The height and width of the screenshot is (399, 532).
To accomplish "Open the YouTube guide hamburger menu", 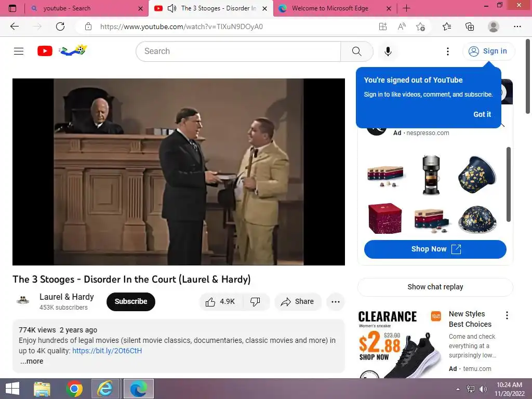I will [x=19, y=51].
